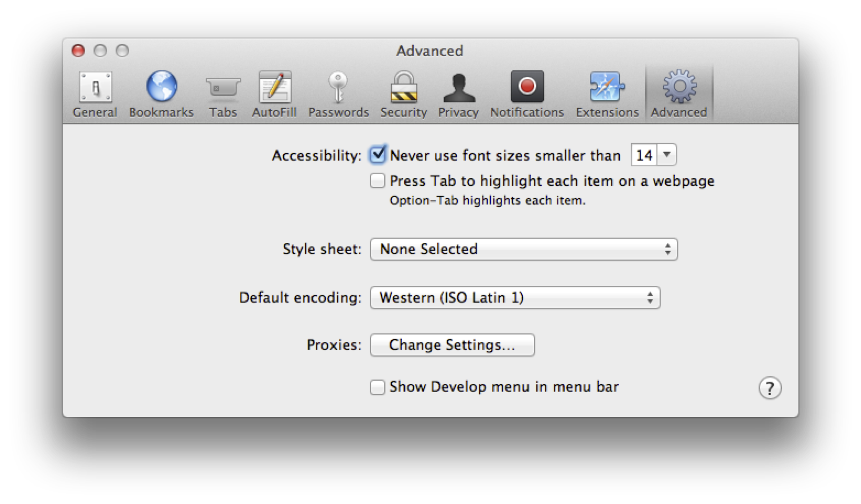Go to the Privacy preferences pane
Screen dimensions: 861x504
click(x=458, y=95)
